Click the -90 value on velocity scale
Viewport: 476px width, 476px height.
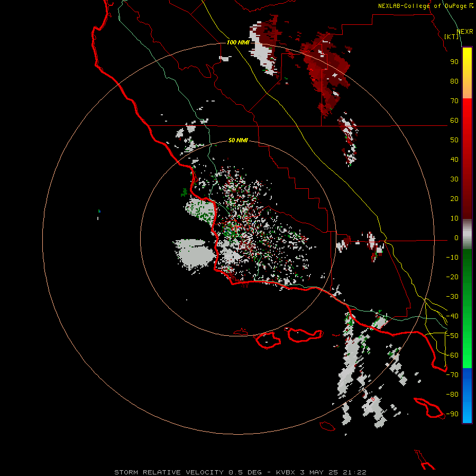coord(452,414)
